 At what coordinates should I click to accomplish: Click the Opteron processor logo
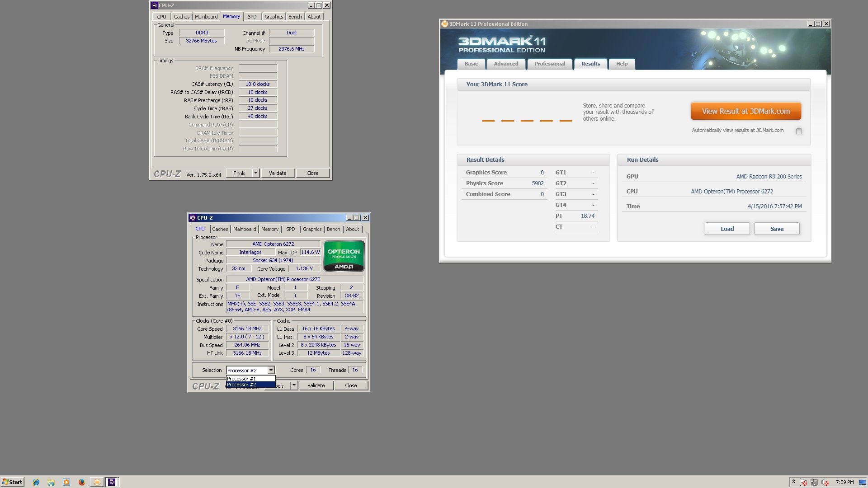coord(344,256)
